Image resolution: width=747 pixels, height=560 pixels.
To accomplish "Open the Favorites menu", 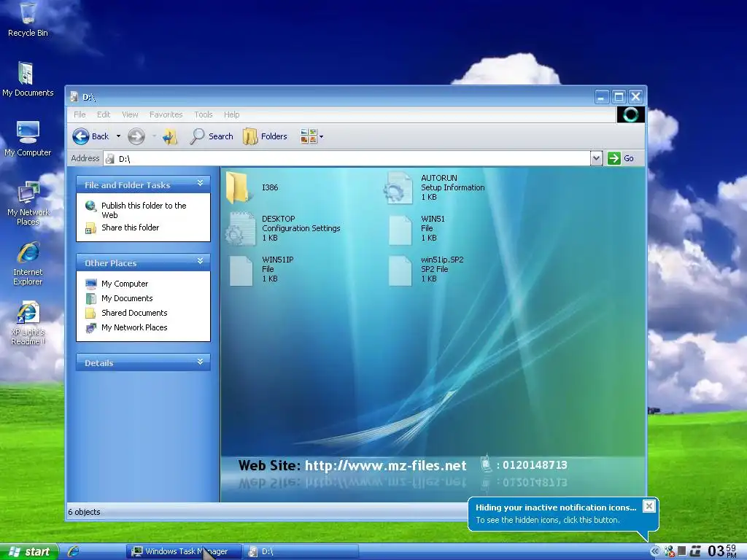I will pyautogui.click(x=166, y=114).
